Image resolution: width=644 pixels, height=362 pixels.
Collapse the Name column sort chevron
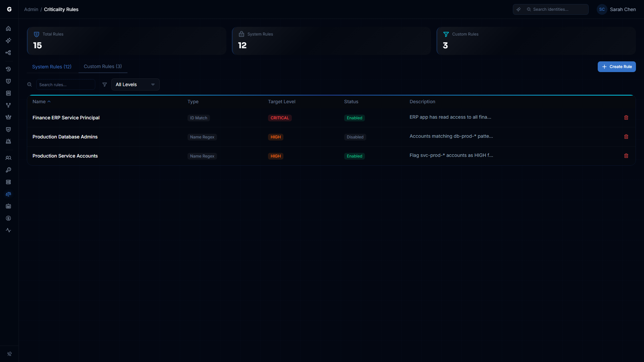pyautogui.click(x=49, y=101)
